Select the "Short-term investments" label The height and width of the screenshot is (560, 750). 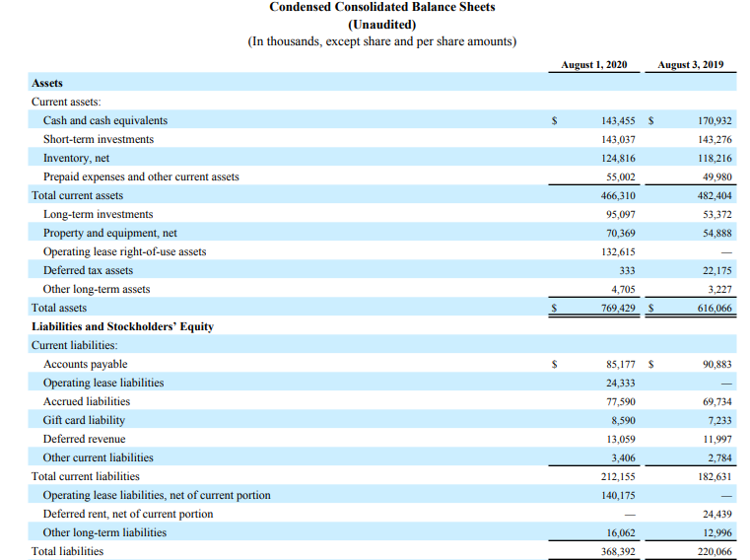tap(99, 139)
